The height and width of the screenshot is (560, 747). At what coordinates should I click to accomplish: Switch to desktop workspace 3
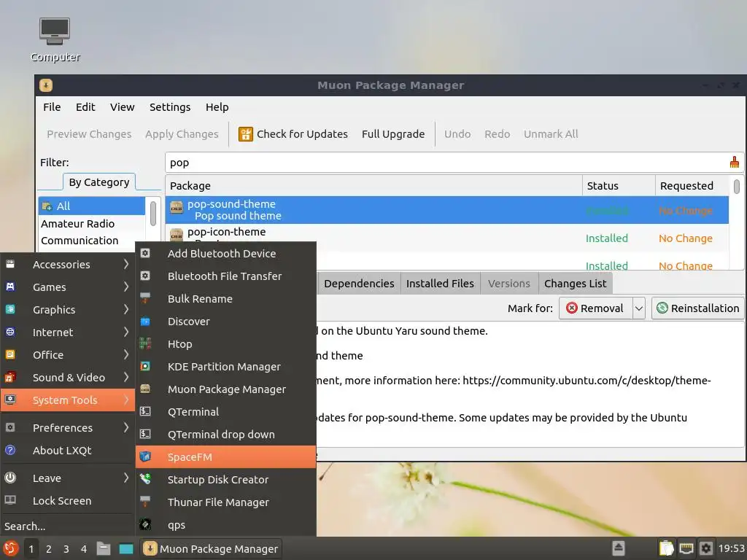(x=66, y=548)
